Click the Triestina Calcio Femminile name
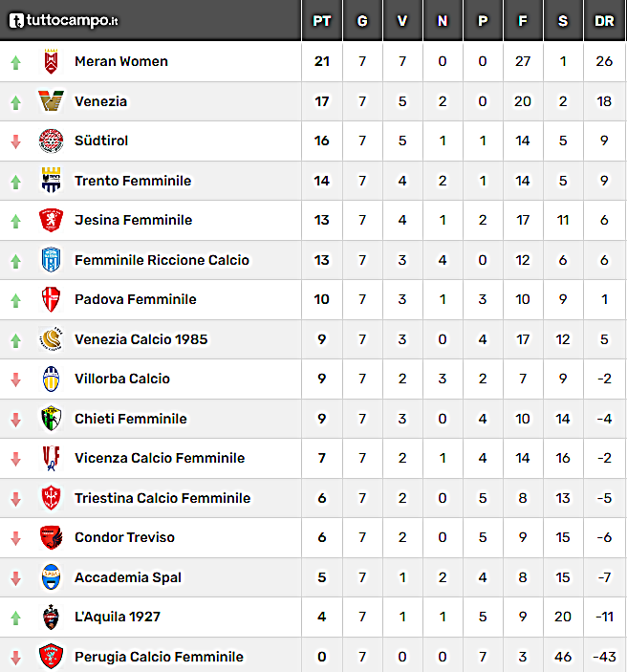Viewport: 627px width, 672px height. [162, 498]
